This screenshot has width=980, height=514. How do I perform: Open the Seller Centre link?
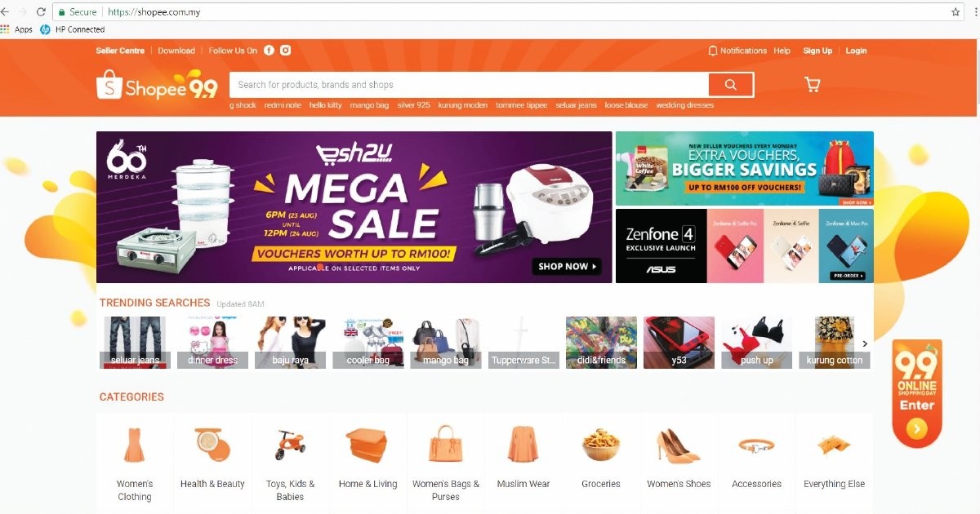tap(120, 51)
